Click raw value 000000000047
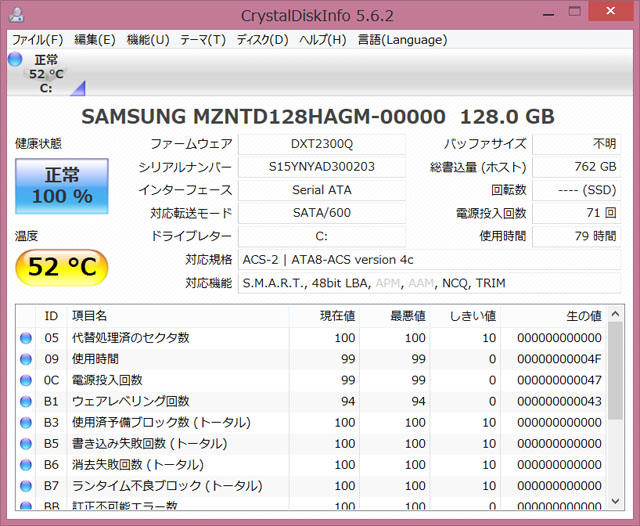 (x=559, y=380)
